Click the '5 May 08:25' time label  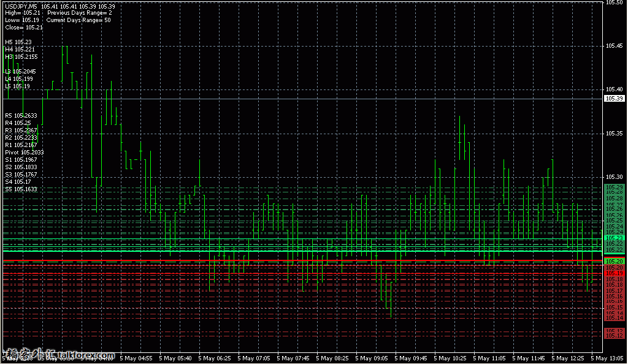click(332, 358)
